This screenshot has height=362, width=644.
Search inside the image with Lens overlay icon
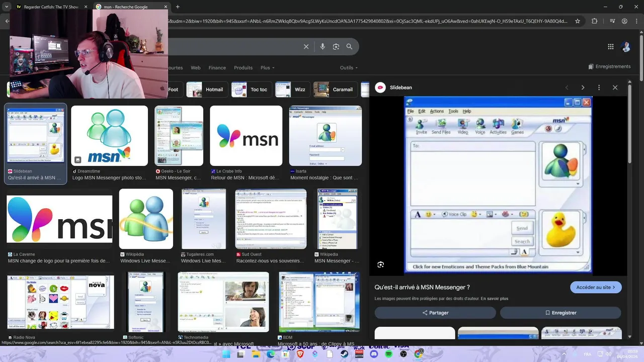tap(381, 264)
